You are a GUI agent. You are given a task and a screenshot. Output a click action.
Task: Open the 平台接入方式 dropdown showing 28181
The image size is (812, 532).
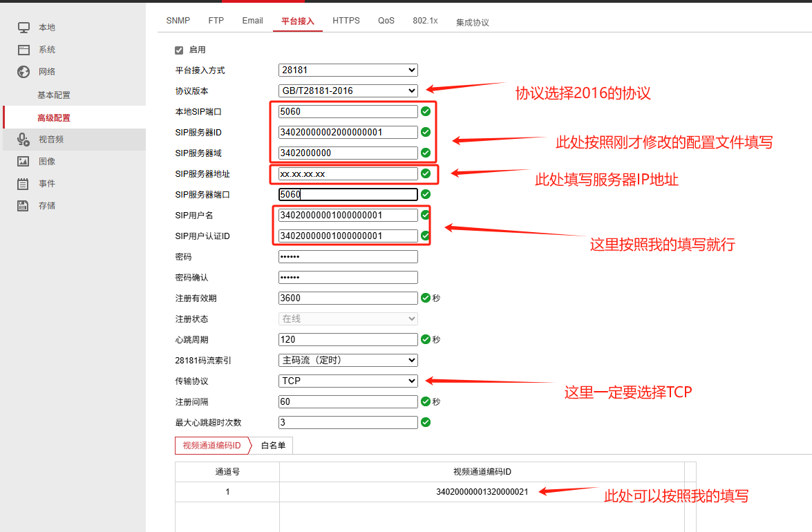[x=348, y=70]
